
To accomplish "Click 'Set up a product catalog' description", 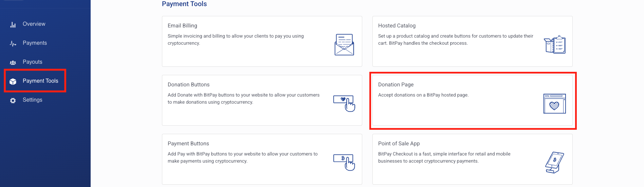I will click(x=456, y=40).
